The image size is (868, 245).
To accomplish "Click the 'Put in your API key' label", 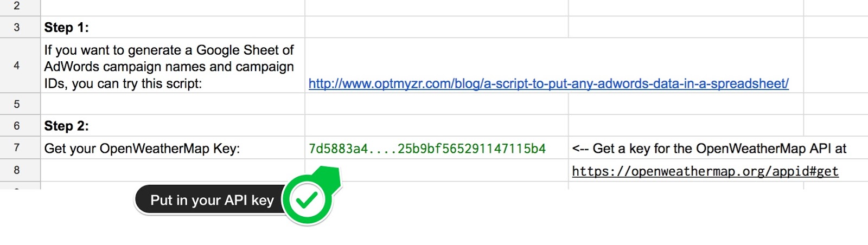I will [212, 200].
